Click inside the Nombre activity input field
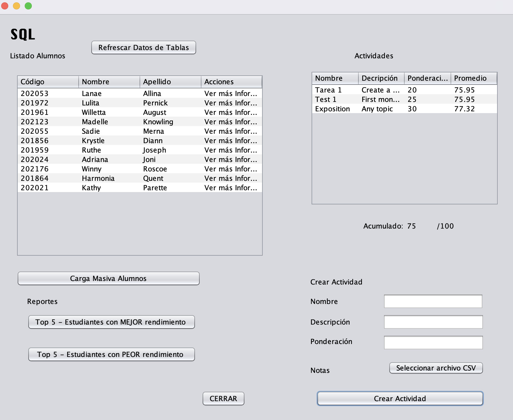The height and width of the screenshot is (420, 513). pyautogui.click(x=432, y=301)
